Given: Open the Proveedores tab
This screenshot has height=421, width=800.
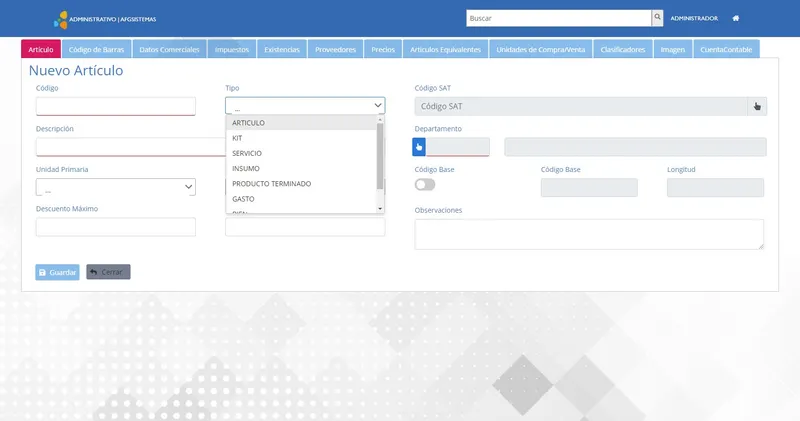Looking at the screenshot, I should 335,49.
